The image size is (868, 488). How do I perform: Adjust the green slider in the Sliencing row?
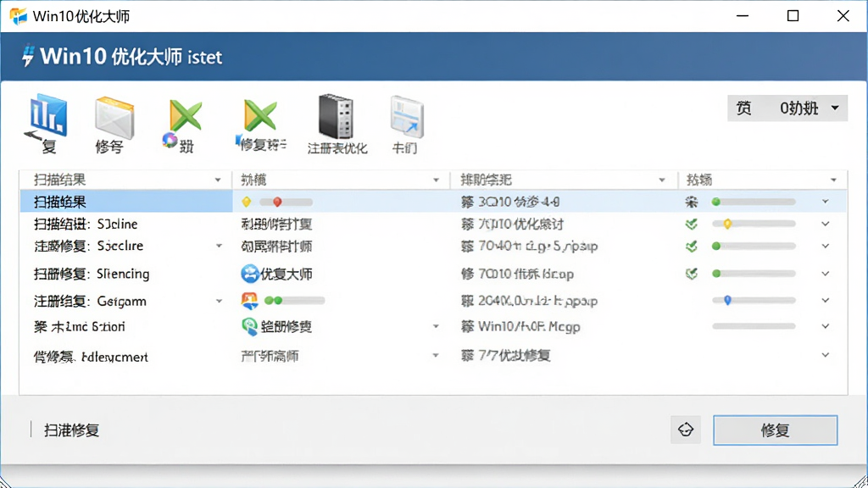tap(754, 274)
